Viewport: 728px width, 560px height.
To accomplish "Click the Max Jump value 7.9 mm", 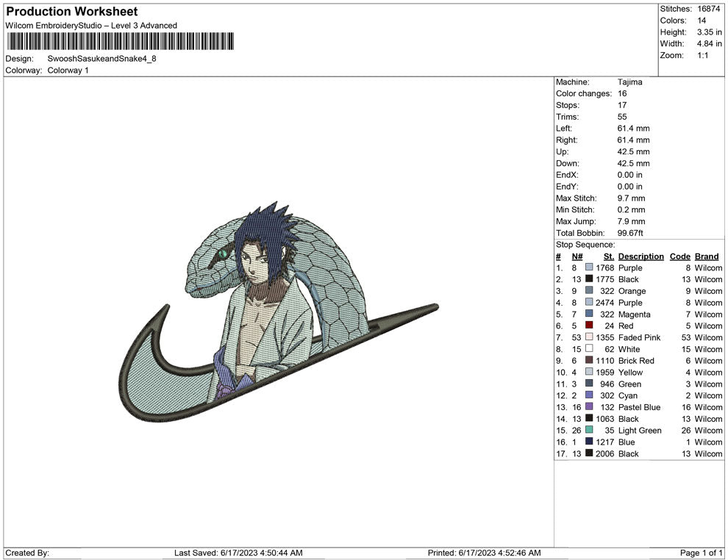I will point(631,221).
